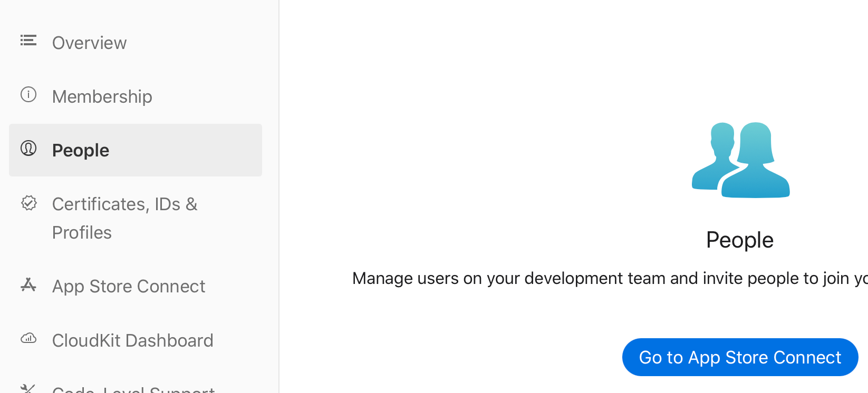
Task: Click the People heading in main panel
Action: click(740, 240)
